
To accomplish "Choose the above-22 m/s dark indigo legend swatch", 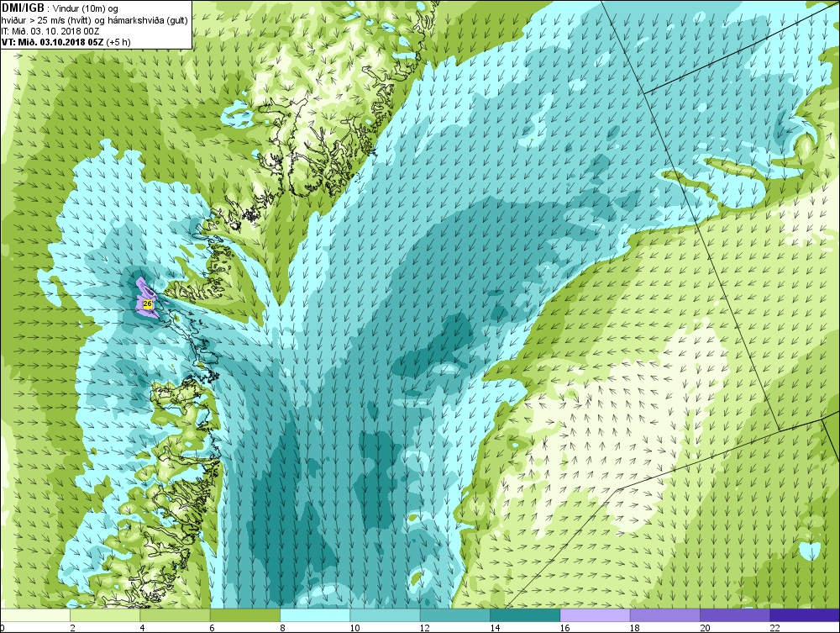I will (805, 615).
